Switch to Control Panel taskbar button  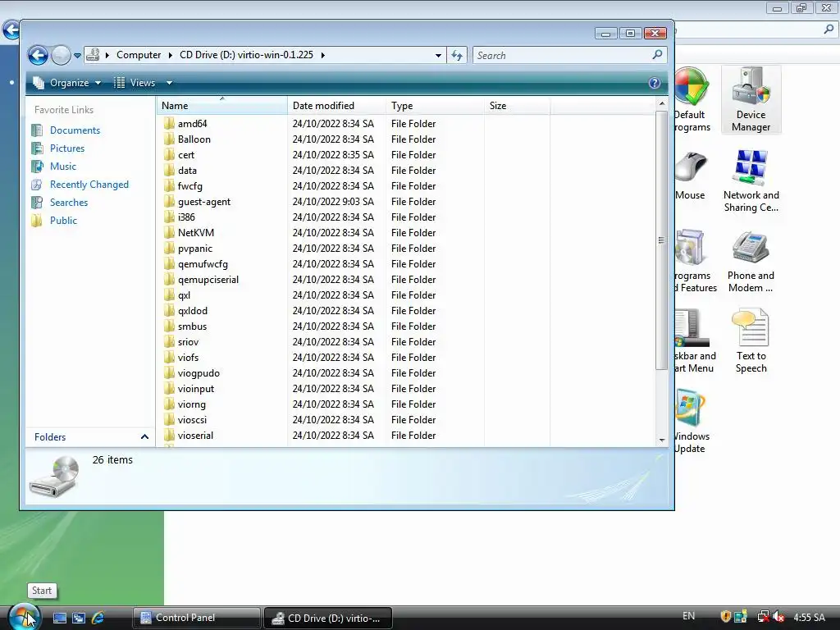(x=197, y=618)
